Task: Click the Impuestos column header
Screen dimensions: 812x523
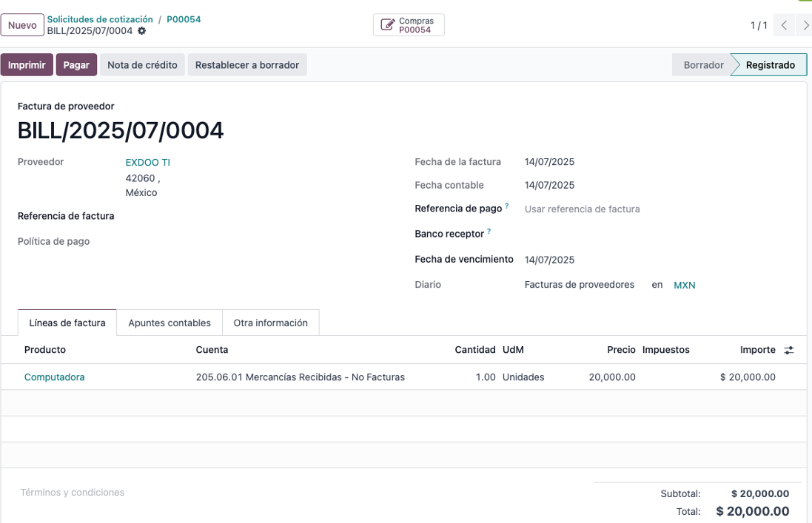Action: pos(666,350)
